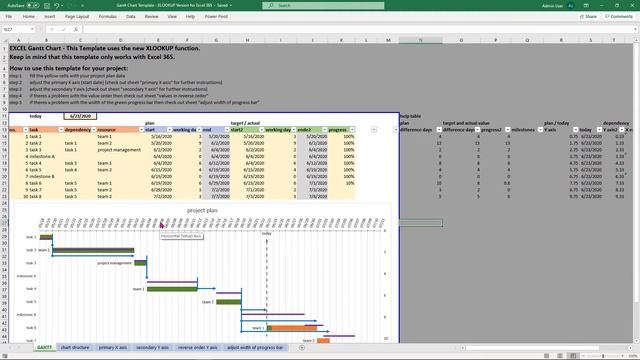Click the Comments button
Screen dimensions: 640x360
618,16
